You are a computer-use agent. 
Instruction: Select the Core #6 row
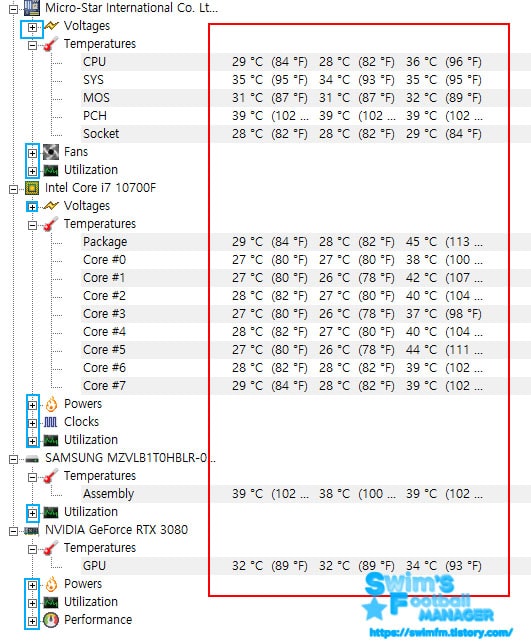pyautogui.click(x=306, y=368)
